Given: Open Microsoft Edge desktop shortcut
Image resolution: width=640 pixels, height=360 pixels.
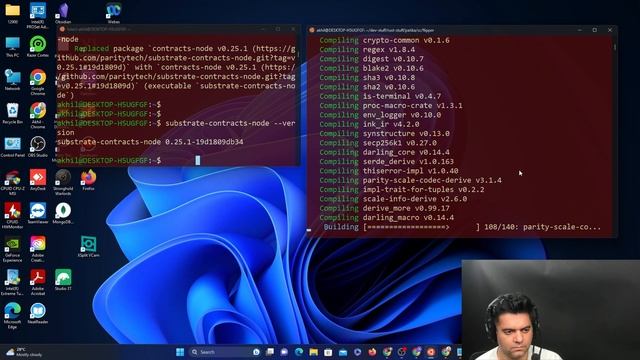Looking at the screenshot, I should tap(12, 316).
